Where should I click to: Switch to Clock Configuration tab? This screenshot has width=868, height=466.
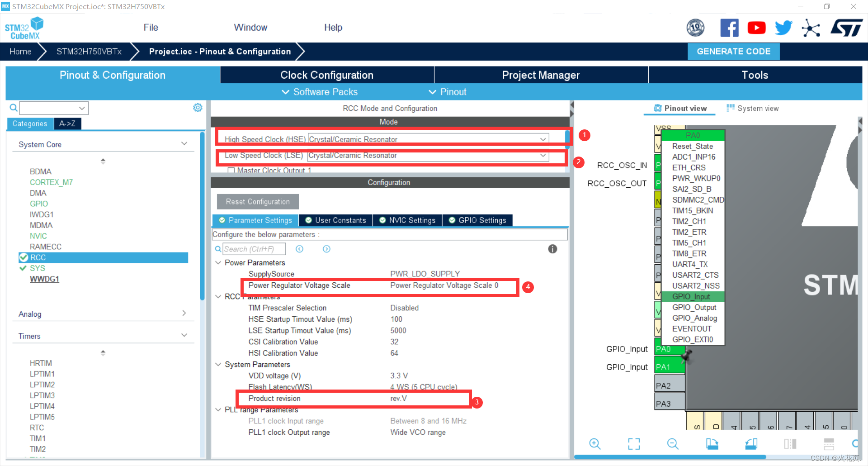coord(327,75)
